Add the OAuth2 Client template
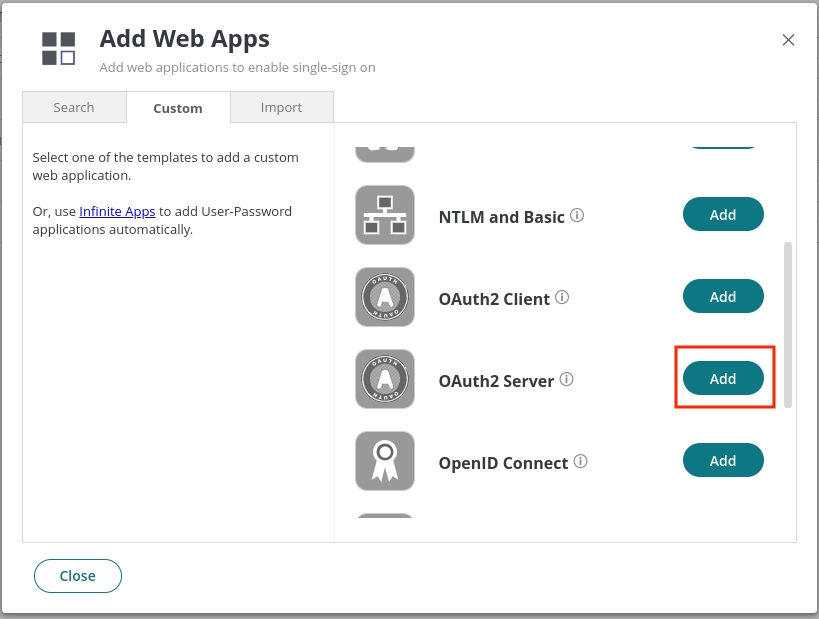Viewport: 819px width, 619px height. click(x=723, y=296)
